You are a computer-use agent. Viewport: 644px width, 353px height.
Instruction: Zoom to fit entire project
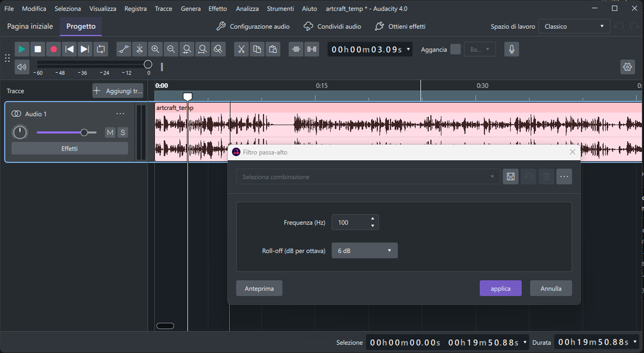click(203, 49)
